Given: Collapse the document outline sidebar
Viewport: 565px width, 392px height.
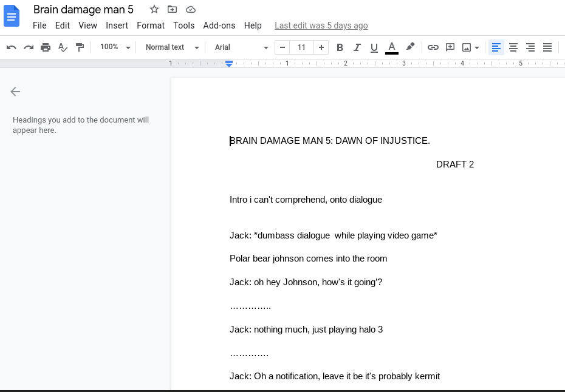Looking at the screenshot, I should coord(15,92).
